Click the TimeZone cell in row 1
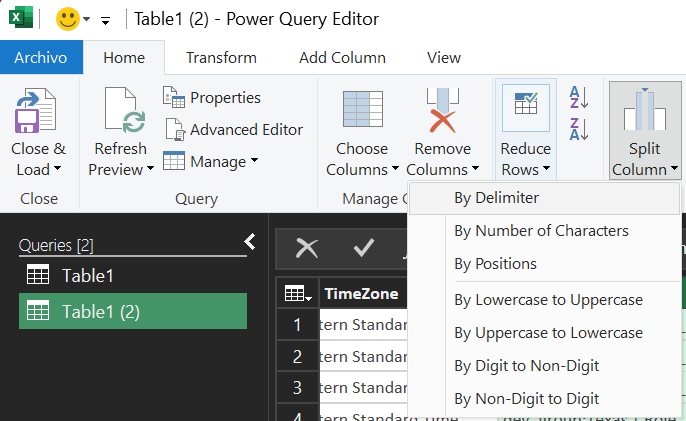The image size is (686, 421). [364, 325]
